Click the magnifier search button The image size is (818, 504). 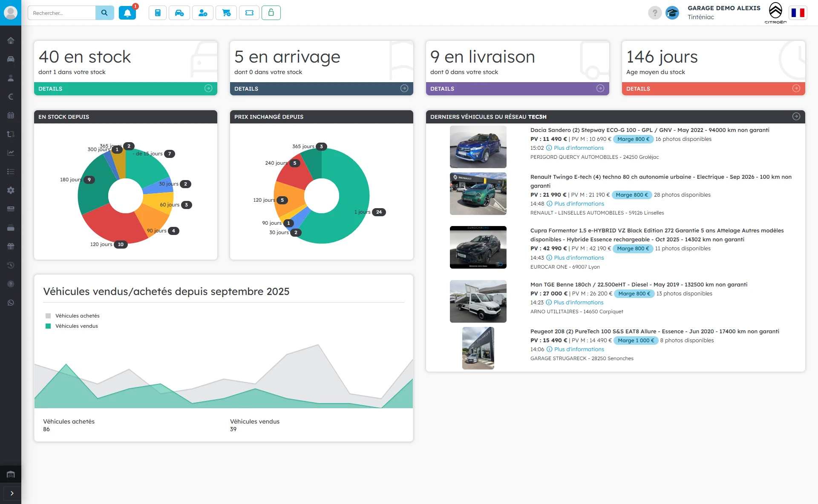click(104, 13)
